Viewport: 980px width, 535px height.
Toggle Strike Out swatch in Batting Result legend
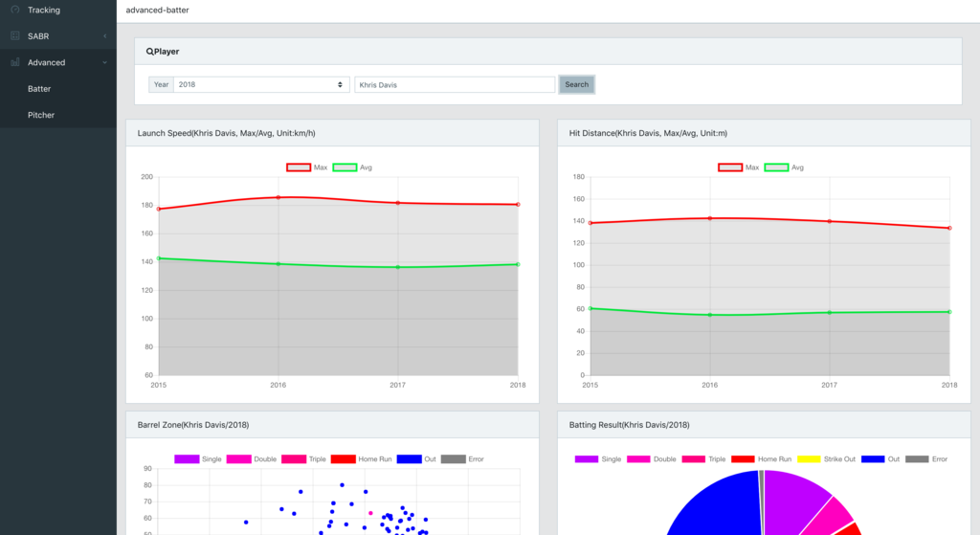(809, 458)
